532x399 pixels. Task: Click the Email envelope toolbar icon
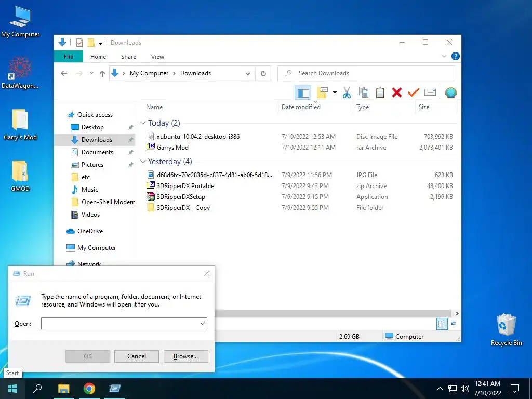(x=430, y=92)
